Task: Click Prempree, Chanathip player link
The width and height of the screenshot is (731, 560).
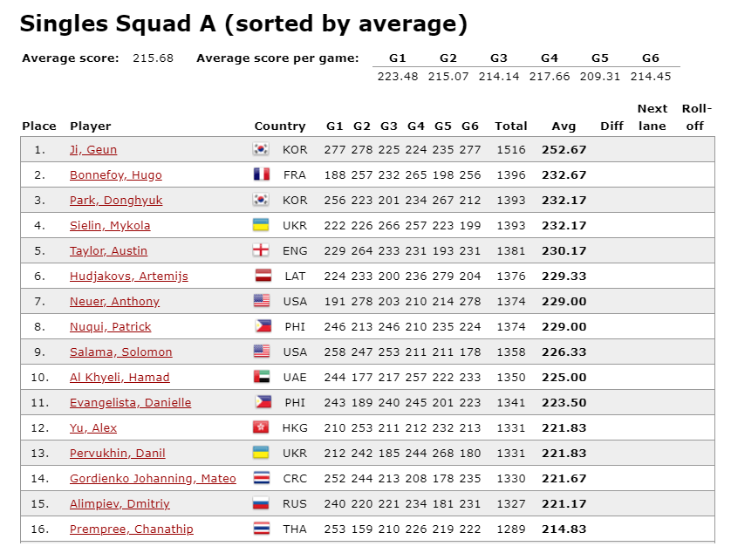Action: 132,529
